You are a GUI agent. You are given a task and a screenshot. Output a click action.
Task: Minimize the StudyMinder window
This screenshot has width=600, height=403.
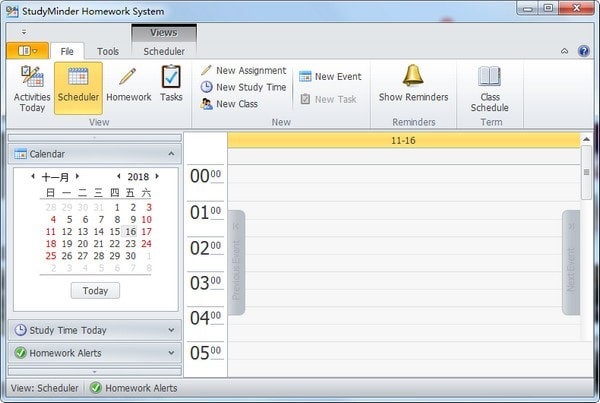(x=528, y=8)
